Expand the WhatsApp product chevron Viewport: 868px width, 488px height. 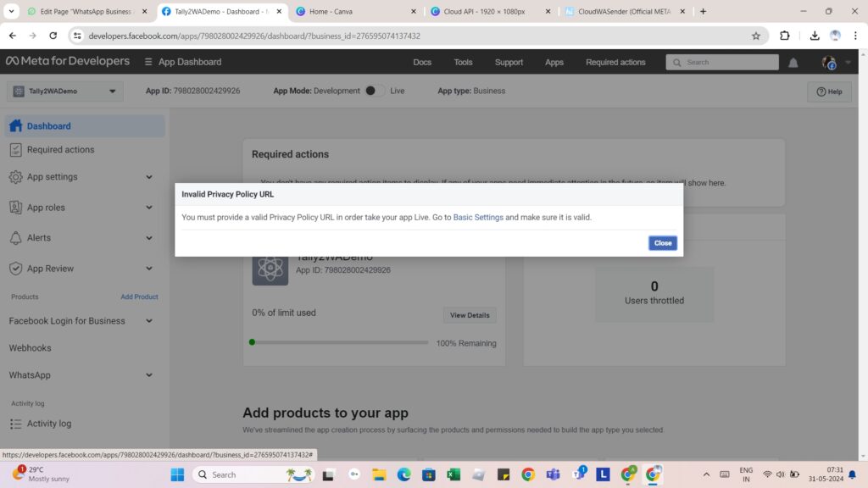click(x=149, y=375)
